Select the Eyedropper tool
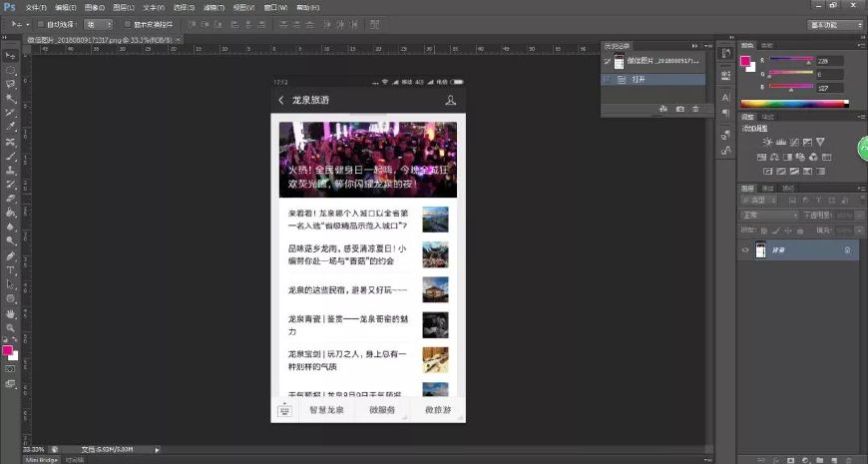Image resolution: width=868 pixels, height=464 pixels. pos(10,128)
